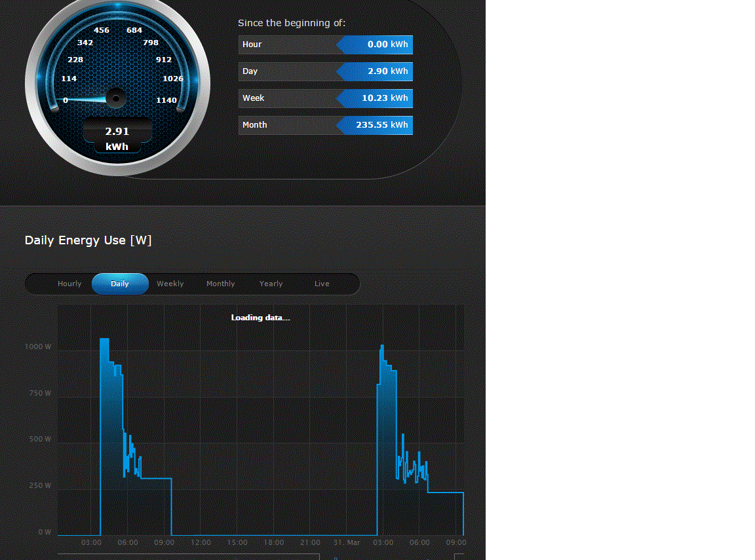Click the Daily Energy Use heading
This screenshot has width=755, height=560.
(88, 240)
